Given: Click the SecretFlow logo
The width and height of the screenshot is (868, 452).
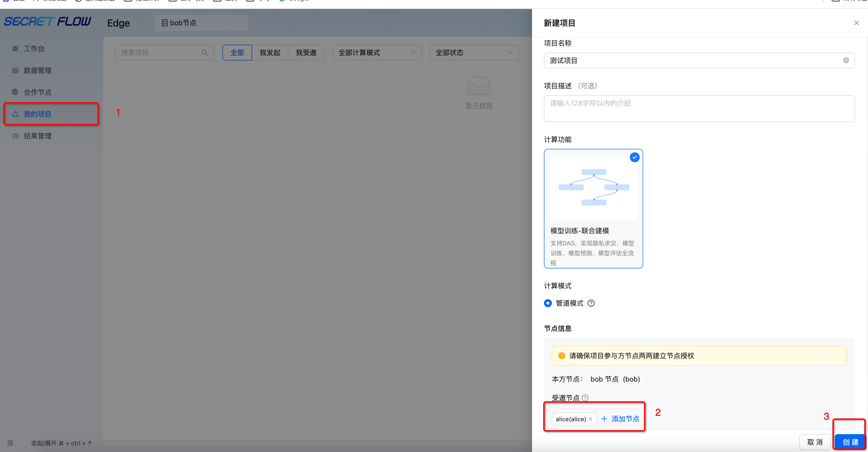Looking at the screenshot, I should 47,22.
